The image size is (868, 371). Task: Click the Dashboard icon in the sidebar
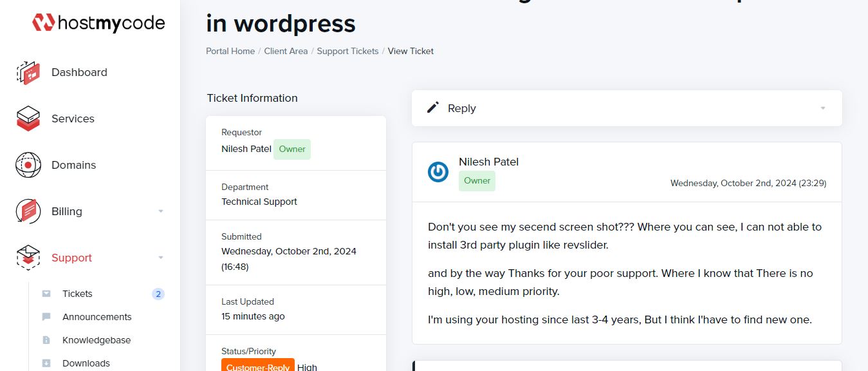click(27, 72)
